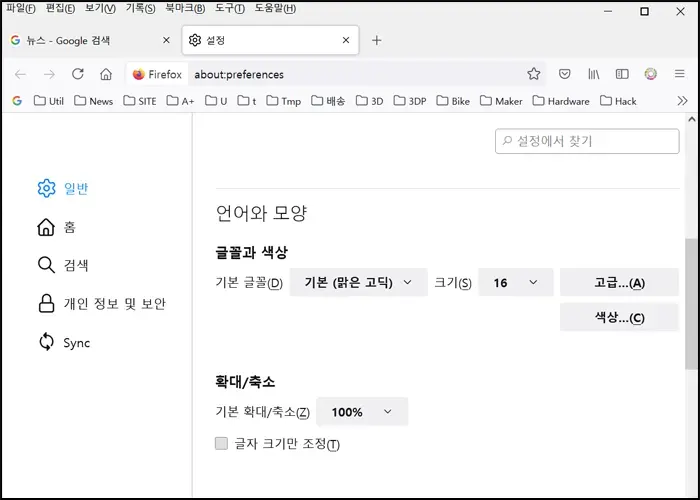Close the 뉴스 - Google 검색 tab
This screenshot has width=700, height=500.
(166, 40)
